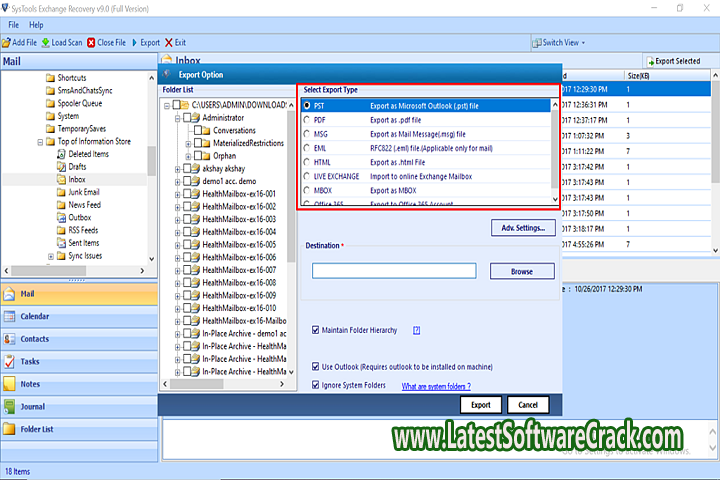Open the Journal pane in sidebar
720x480 pixels.
[x=32, y=406]
